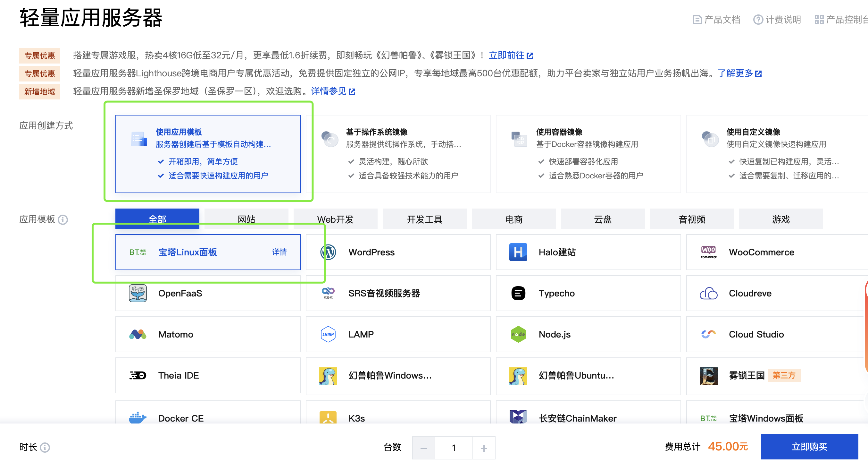
Task: Click the Typecho black logo icon
Action: coord(518,293)
